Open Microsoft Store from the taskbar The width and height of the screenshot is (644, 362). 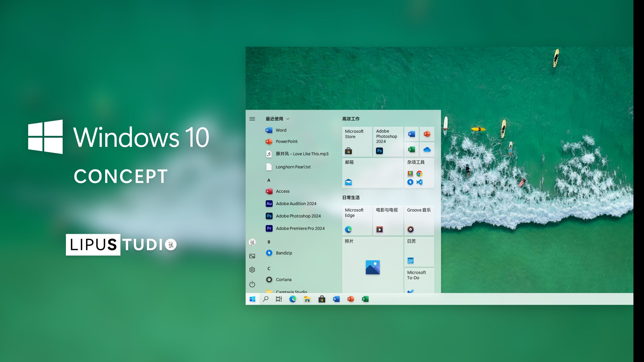click(322, 299)
